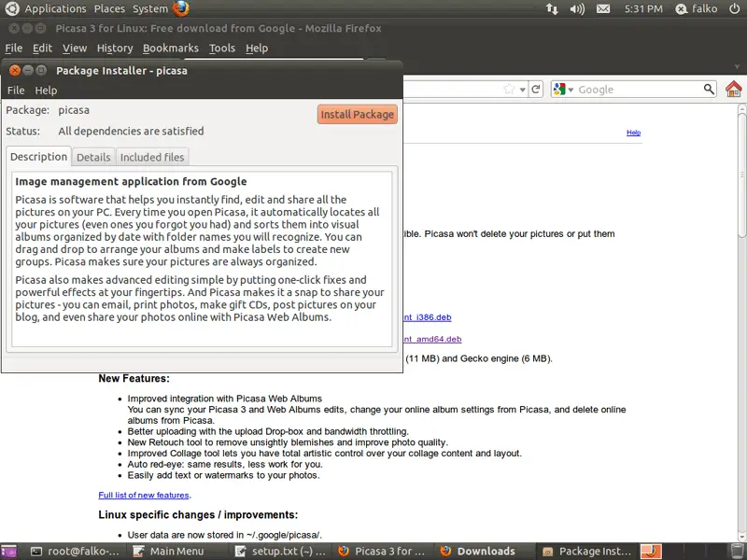Click the Install Package button

point(358,114)
